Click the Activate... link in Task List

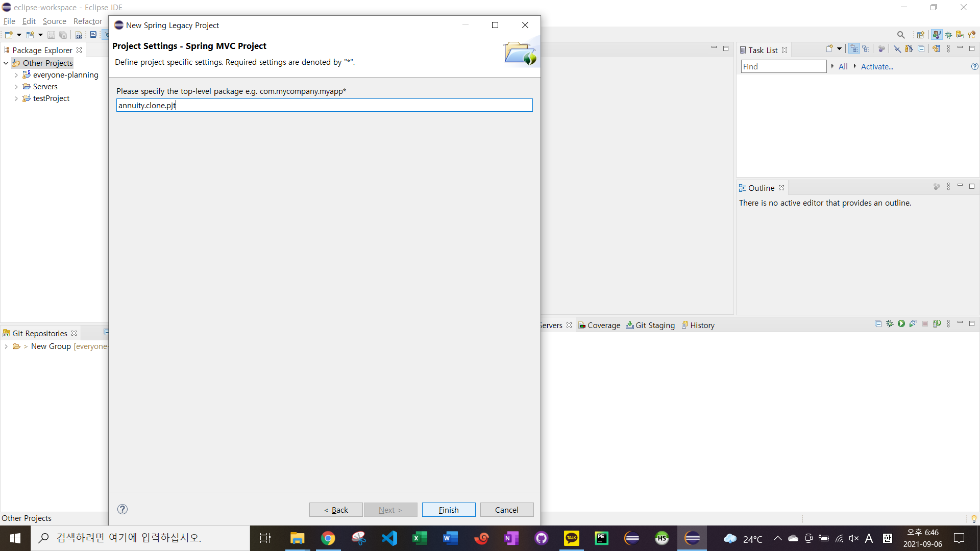(x=876, y=66)
